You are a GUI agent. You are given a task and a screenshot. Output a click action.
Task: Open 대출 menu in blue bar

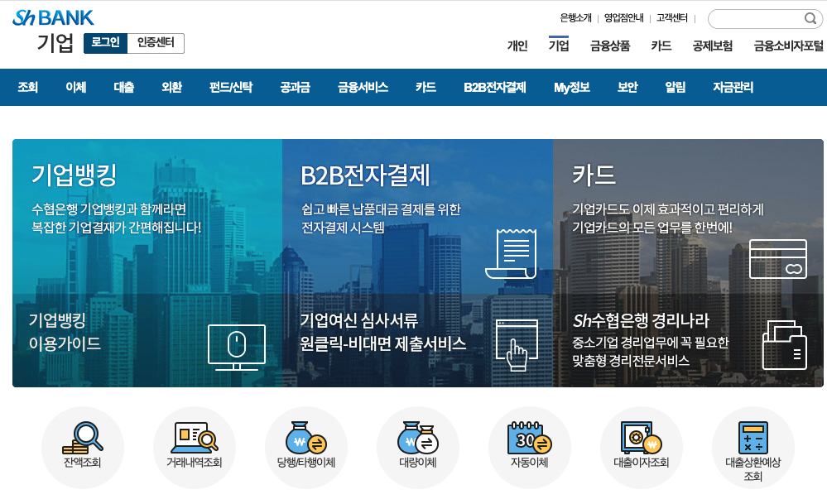coord(124,87)
